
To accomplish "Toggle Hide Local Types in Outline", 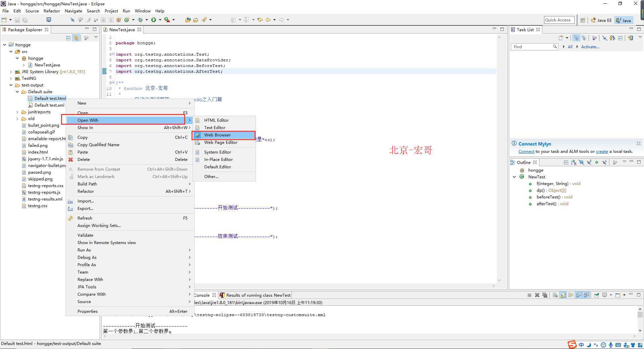I will (604, 162).
